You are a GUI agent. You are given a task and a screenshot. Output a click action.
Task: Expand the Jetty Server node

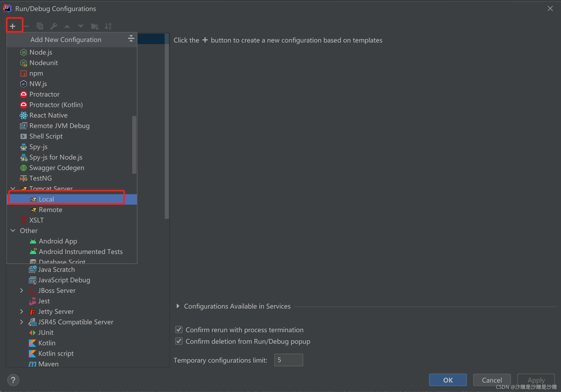pos(22,311)
